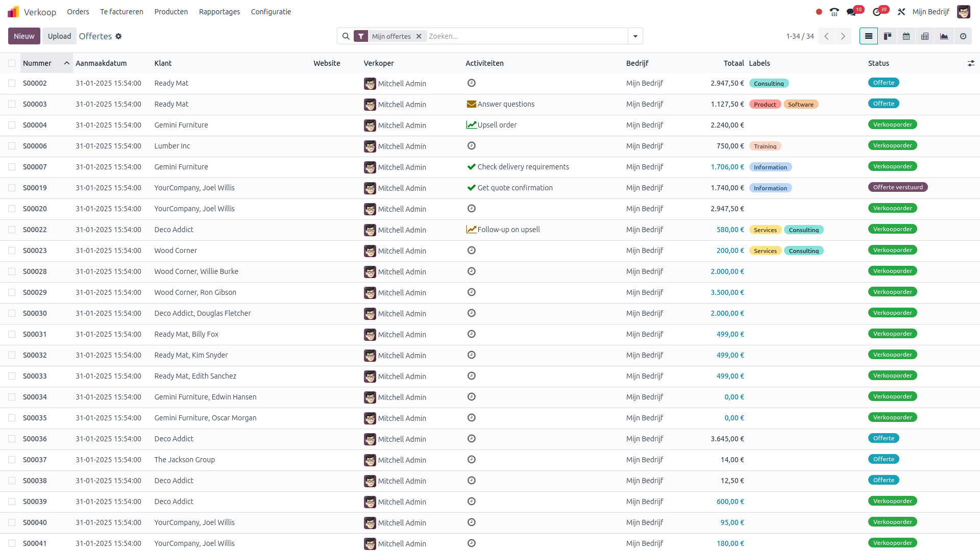Open the debug tools wrench icon
Image resolution: width=980 pixels, height=551 pixels.
[x=901, y=12]
